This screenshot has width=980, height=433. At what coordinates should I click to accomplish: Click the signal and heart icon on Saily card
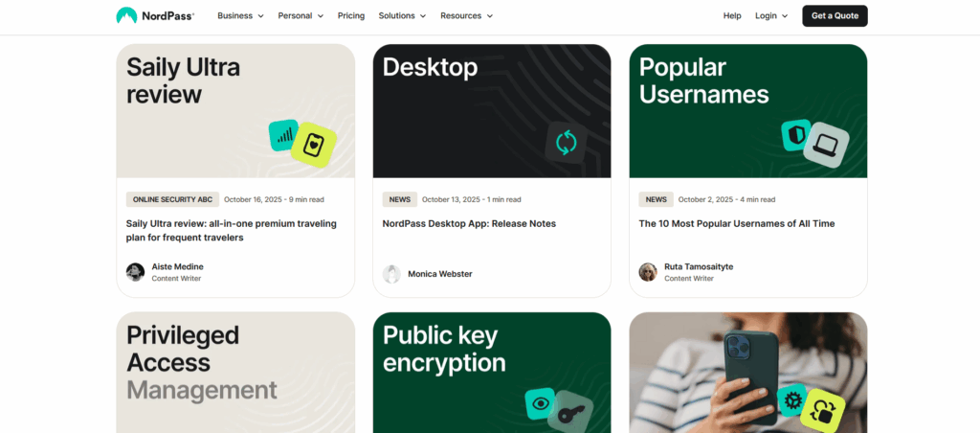[x=302, y=141]
